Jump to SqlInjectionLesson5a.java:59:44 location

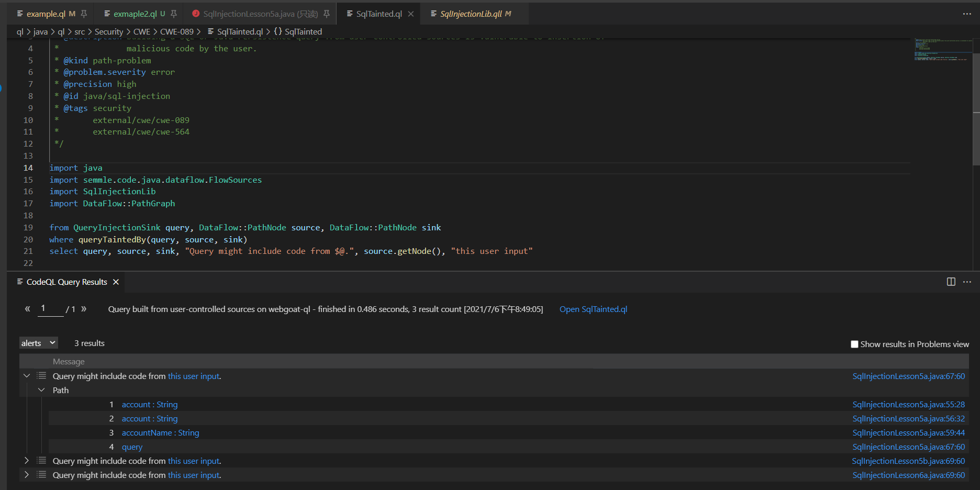(908, 432)
